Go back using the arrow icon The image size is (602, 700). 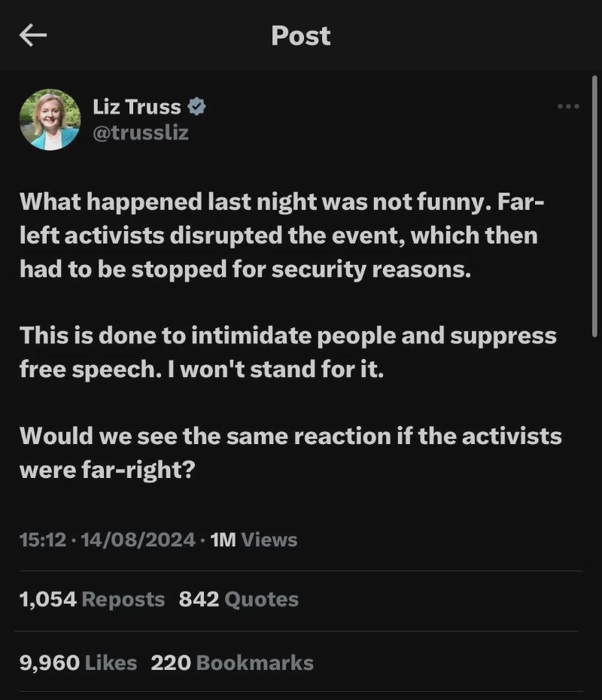(33, 35)
